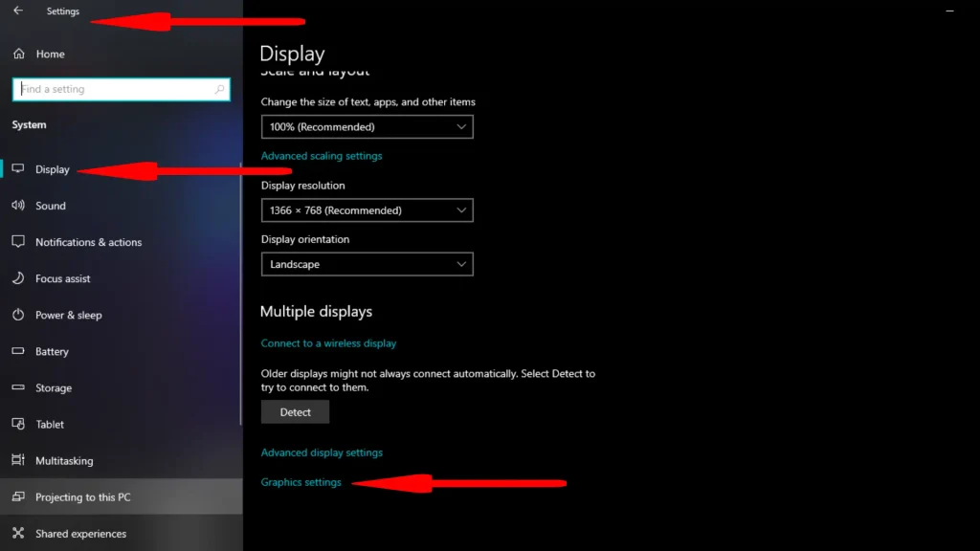The height and width of the screenshot is (551, 980).
Task: Click the Focus assist moon icon
Action: pos(18,278)
